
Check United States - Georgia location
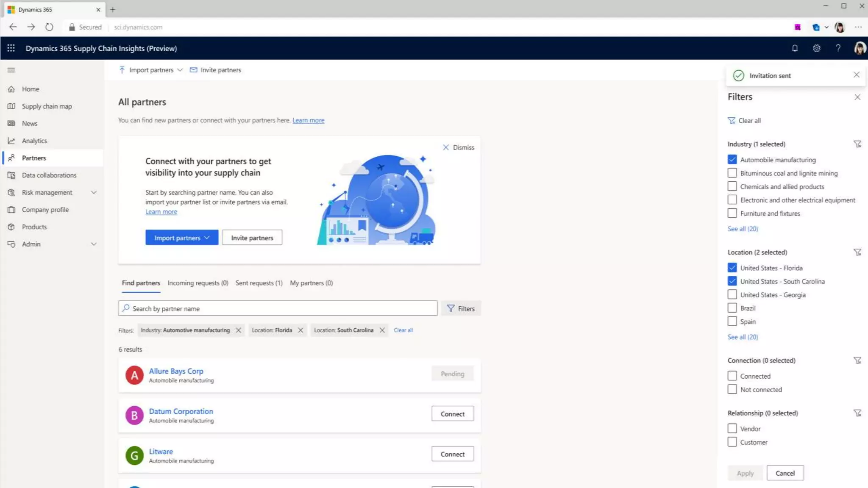click(732, 295)
